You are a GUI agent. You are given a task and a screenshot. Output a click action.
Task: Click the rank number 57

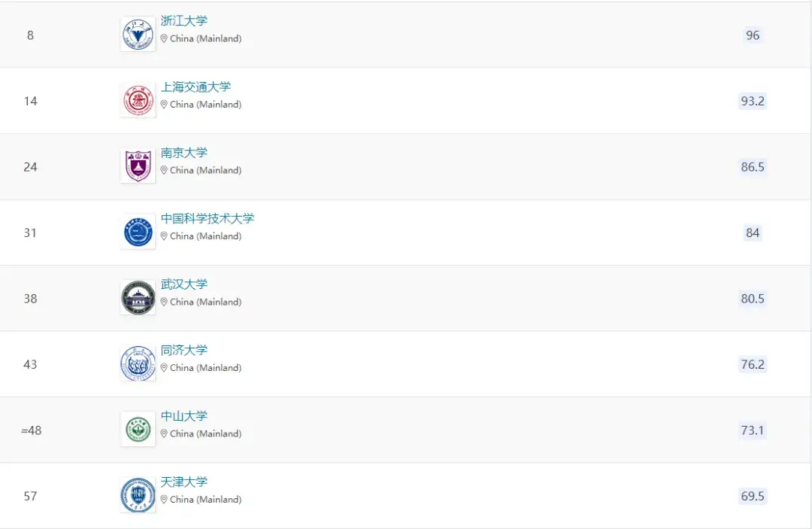click(x=30, y=497)
